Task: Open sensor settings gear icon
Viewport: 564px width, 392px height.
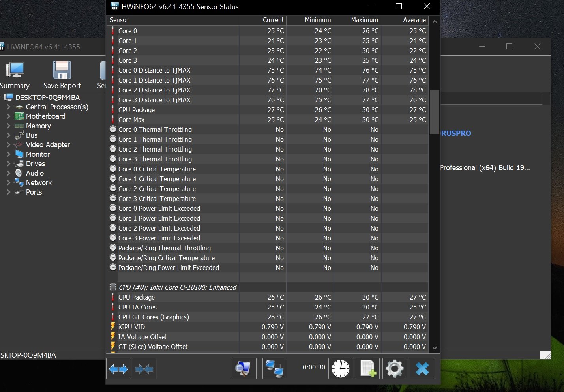Action: point(395,369)
